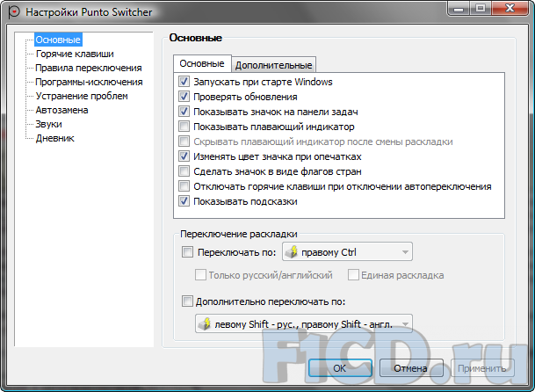Select 'Основные' in the settings tree

tap(58, 40)
